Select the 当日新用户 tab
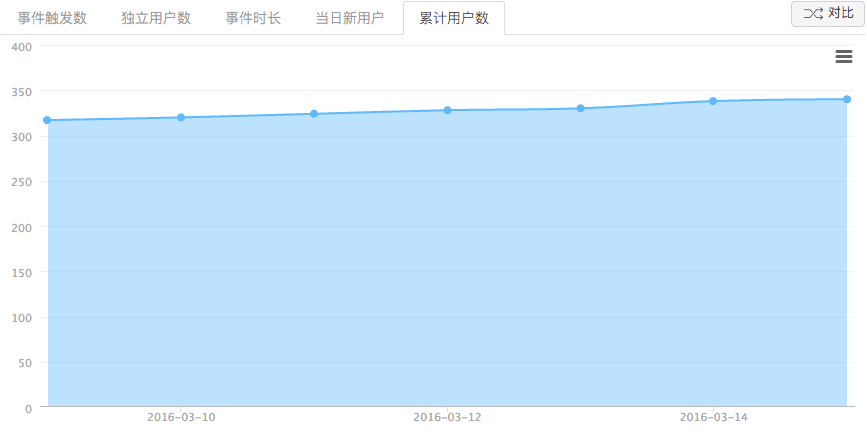The width and height of the screenshot is (867, 432). click(349, 18)
